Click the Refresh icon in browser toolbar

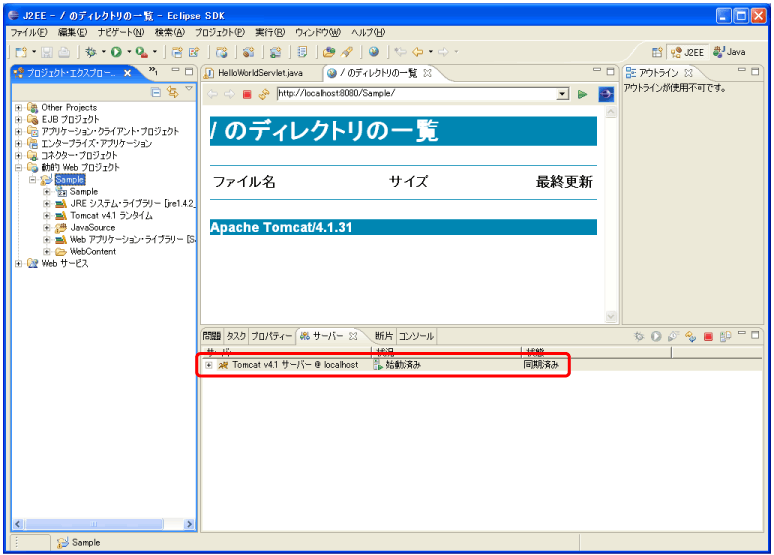pos(264,94)
